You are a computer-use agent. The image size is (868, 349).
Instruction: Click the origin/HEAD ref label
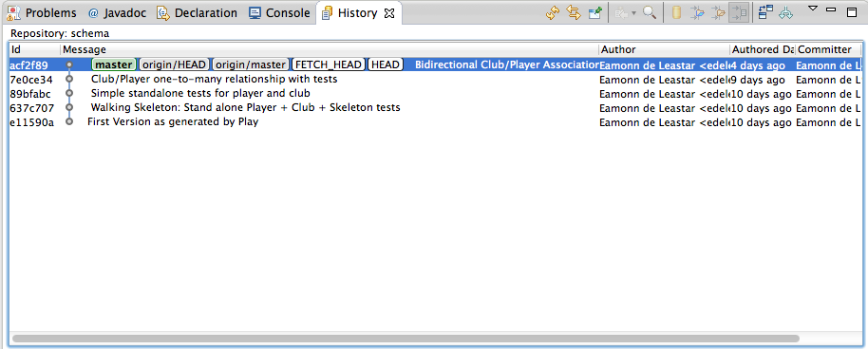(x=175, y=64)
